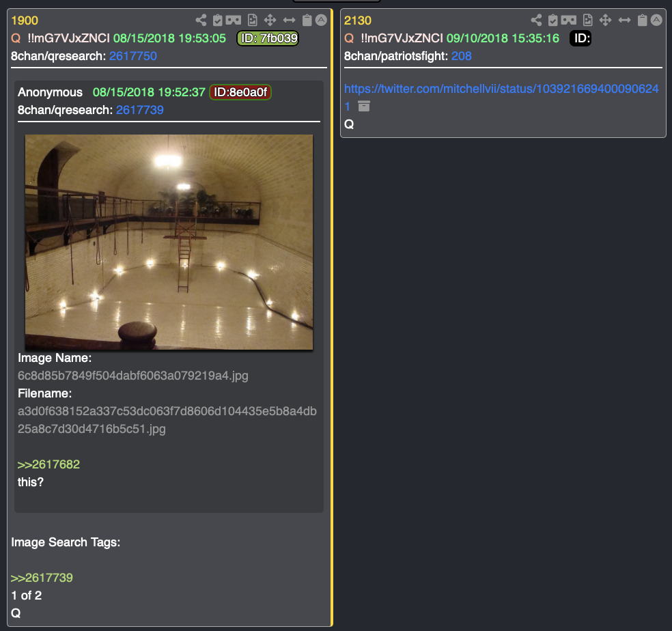Click the clipboard-check icon on post 1900

218,20
